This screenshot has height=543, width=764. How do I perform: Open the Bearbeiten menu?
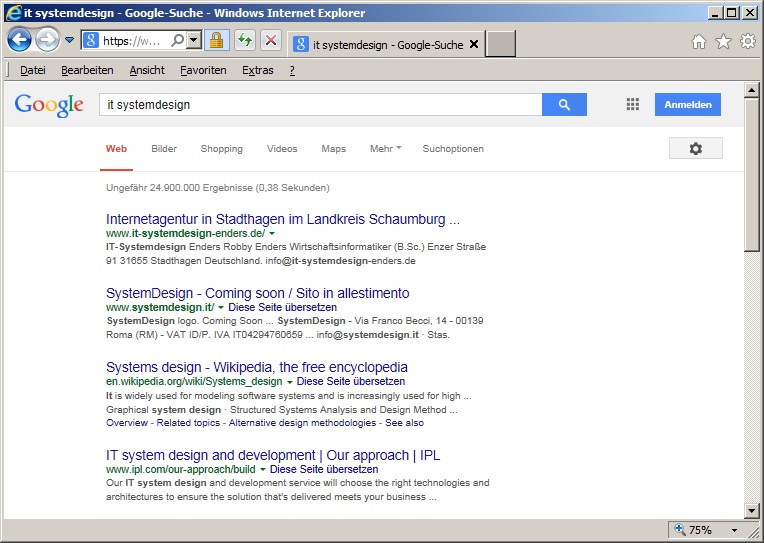[x=87, y=70]
